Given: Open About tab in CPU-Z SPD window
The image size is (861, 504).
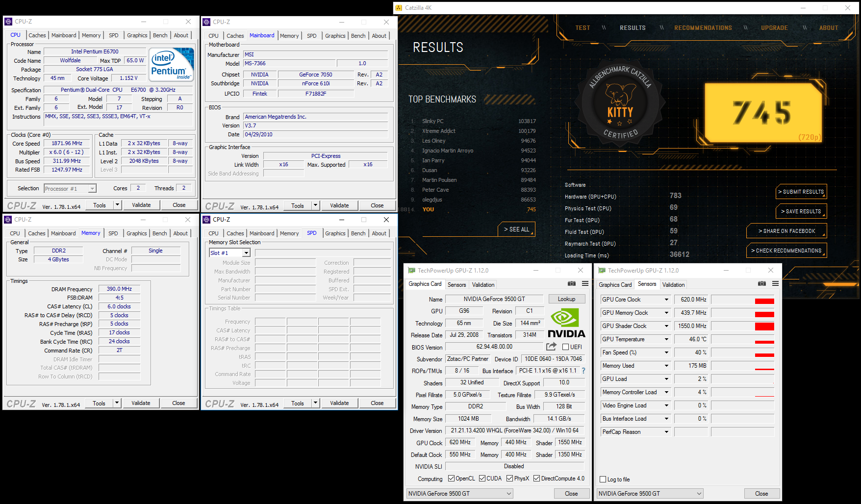Looking at the screenshot, I should (379, 233).
